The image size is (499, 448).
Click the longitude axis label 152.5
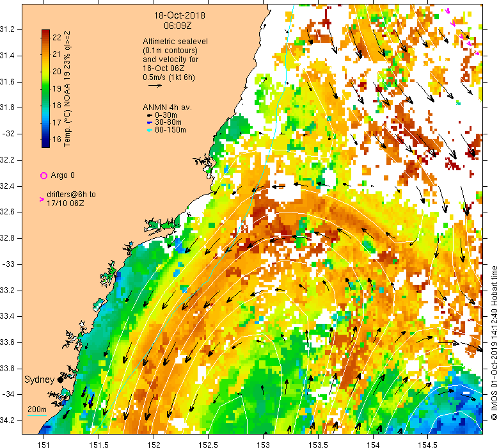tap(209, 444)
